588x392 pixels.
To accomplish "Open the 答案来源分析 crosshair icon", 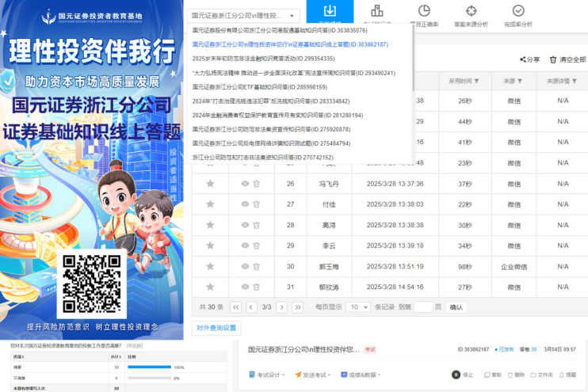I will 471,11.
